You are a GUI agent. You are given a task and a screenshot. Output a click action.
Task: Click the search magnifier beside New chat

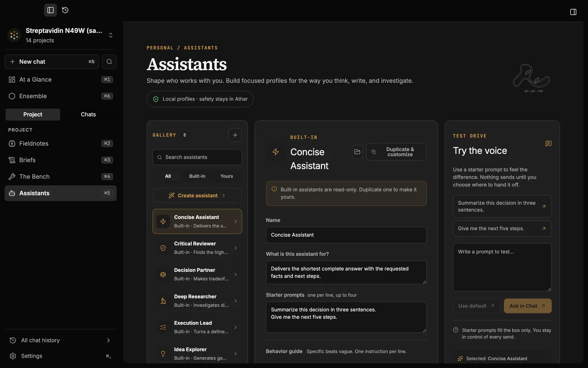coord(109,62)
